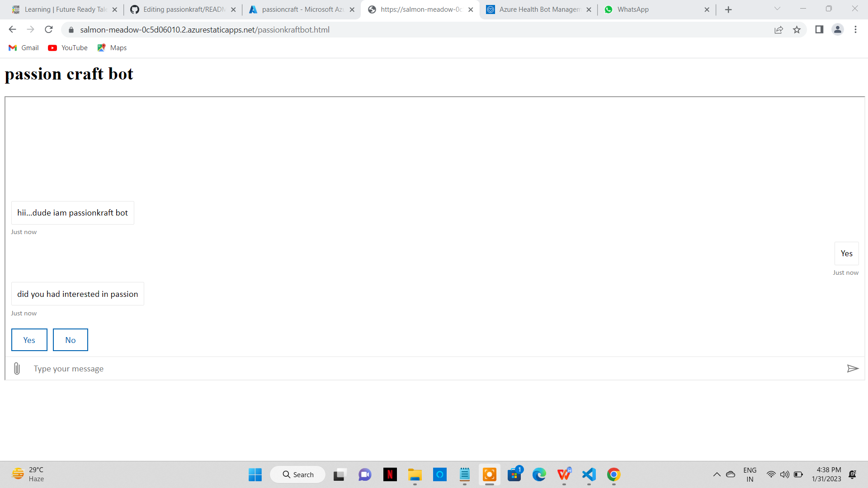Screen dimensions: 868x488
Task: Bookmark this page with star icon
Action: [797, 30]
